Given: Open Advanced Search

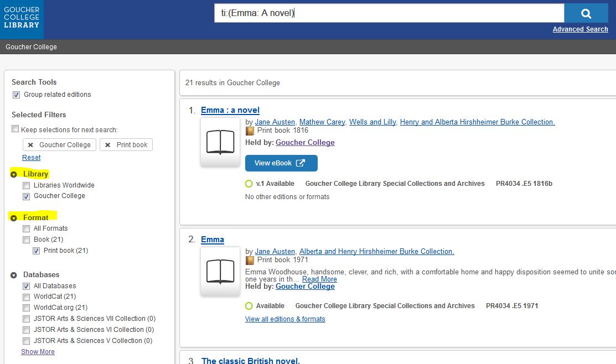Looking at the screenshot, I should coord(580,29).
